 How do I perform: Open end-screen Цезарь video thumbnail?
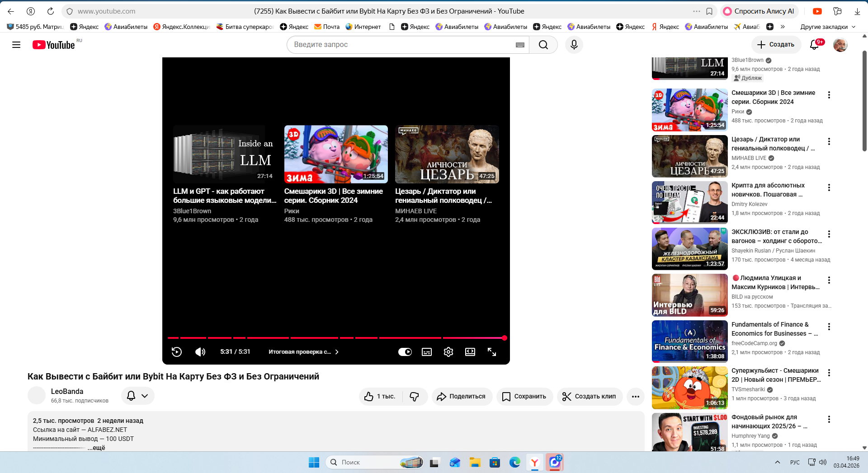point(447,154)
